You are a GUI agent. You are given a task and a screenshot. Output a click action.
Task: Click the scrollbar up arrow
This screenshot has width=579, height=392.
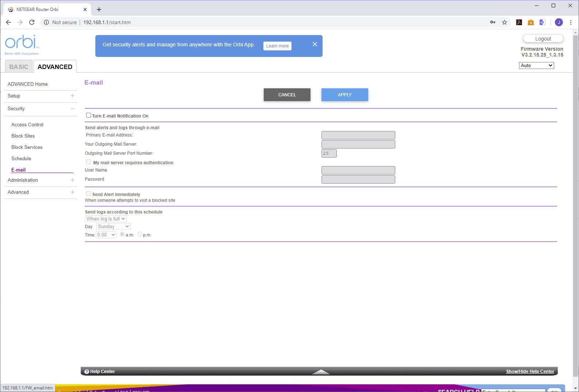pyautogui.click(x=576, y=32)
